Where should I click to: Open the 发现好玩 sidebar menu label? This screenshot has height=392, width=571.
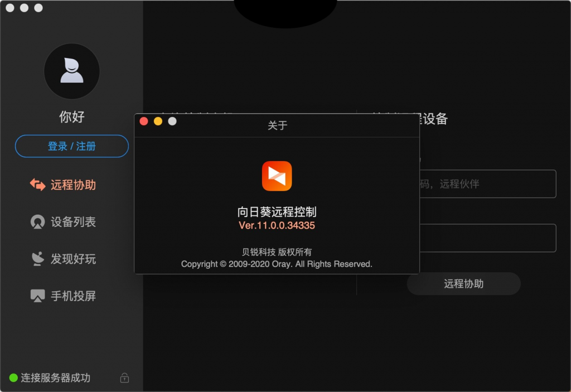tap(73, 259)
